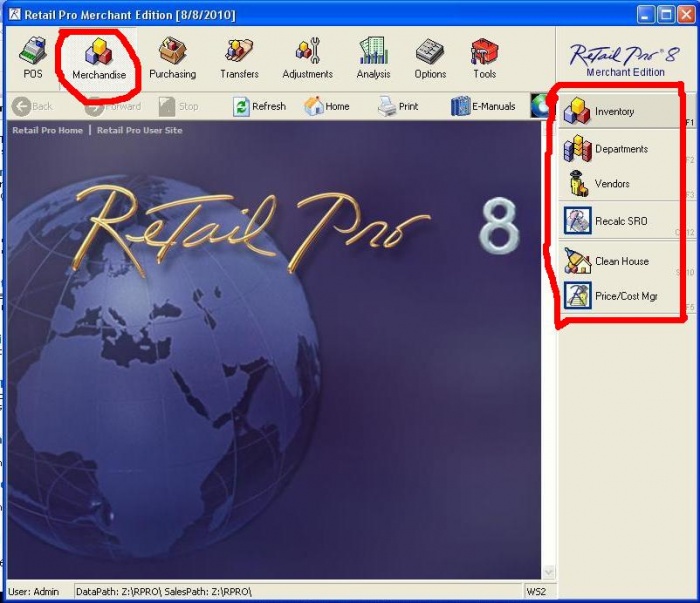Open Vendors in the side panel
700x603 pixels.
click(620, 183)
